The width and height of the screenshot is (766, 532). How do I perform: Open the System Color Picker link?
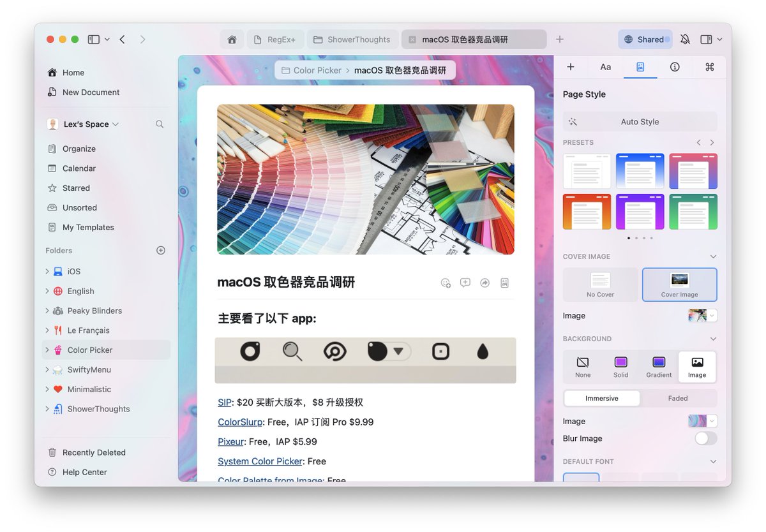pos(260,462)
